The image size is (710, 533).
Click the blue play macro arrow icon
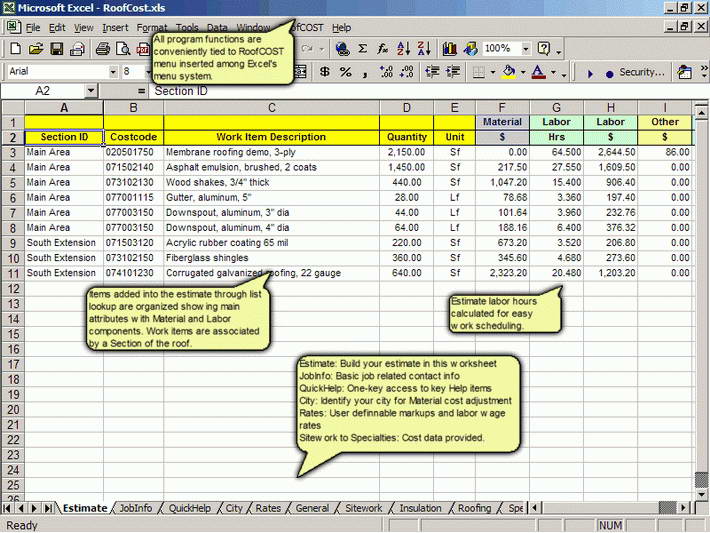point(590,73)
